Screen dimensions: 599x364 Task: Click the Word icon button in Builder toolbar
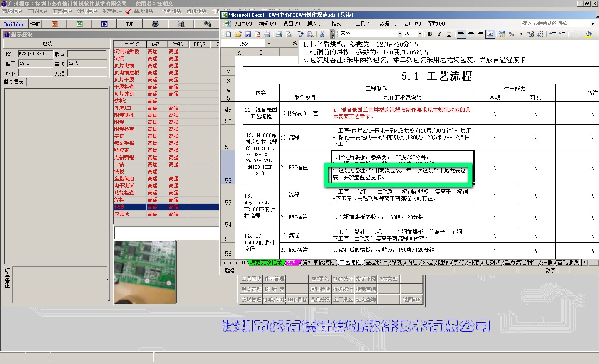click(x=104, y=24)
